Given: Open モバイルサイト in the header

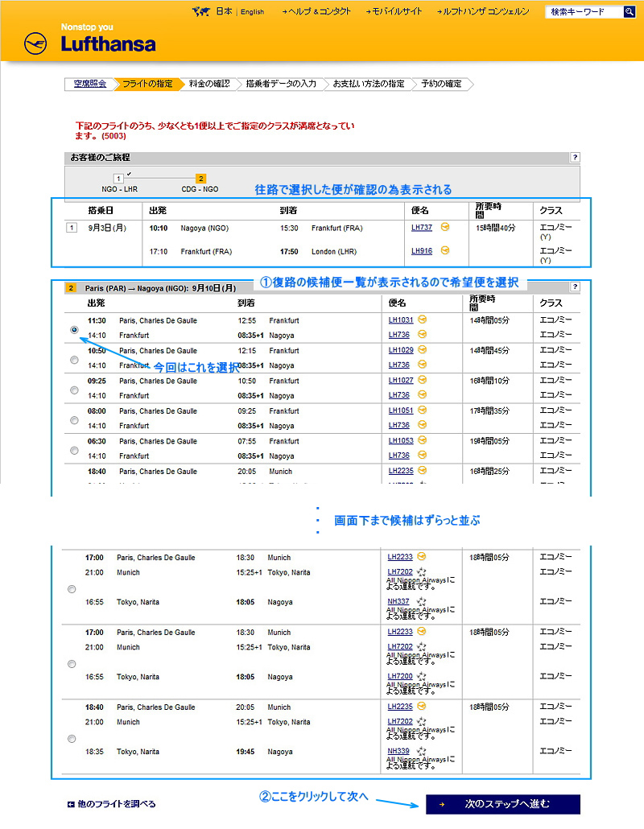Looking at the screenshot, I should click(394, 11).
